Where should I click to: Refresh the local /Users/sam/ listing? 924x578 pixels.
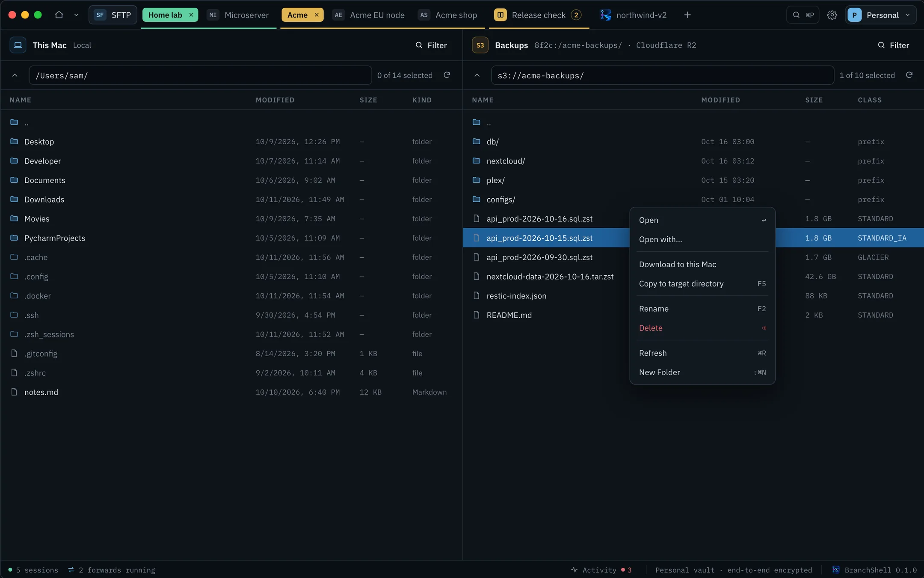(447, 75)
